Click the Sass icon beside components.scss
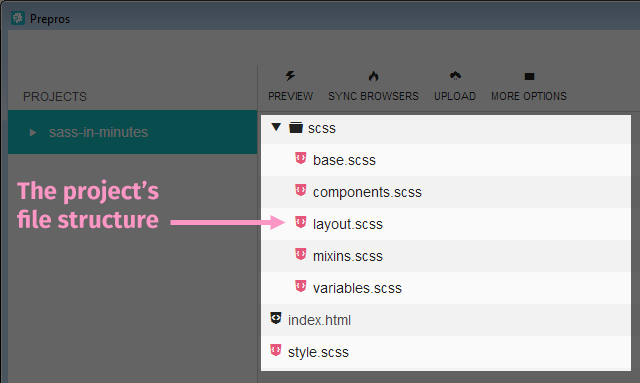640x383 pixels. coord(301,190)
